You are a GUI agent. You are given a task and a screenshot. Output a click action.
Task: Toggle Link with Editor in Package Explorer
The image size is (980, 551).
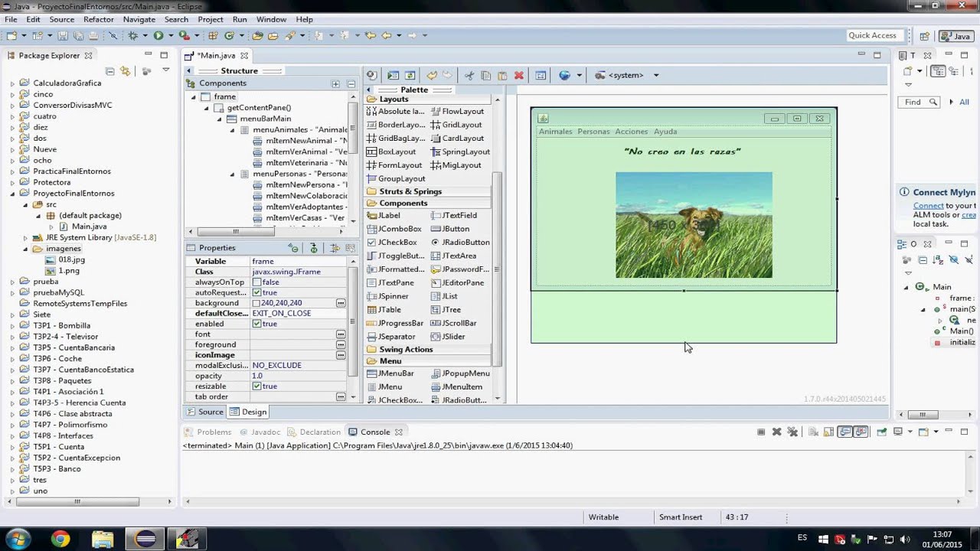[126, 71]
